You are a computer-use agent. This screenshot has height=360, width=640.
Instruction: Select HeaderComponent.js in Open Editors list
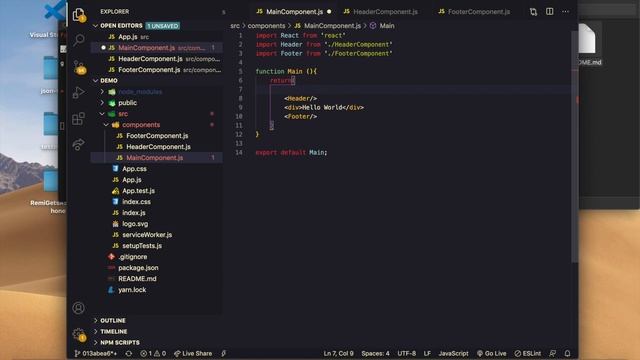[x=157, y=59]
